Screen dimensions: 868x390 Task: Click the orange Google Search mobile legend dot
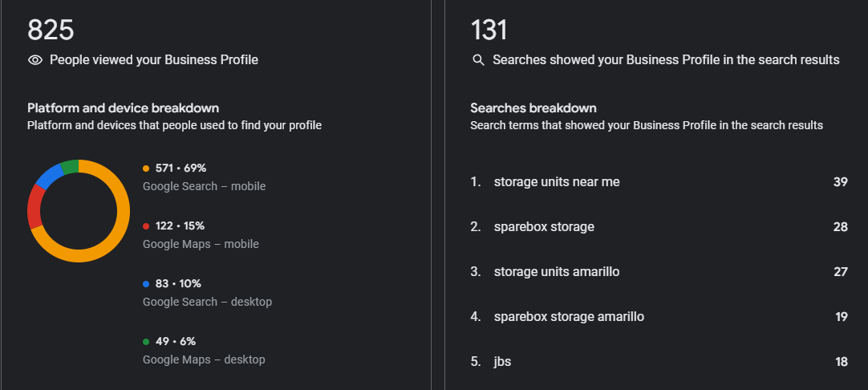146,169
